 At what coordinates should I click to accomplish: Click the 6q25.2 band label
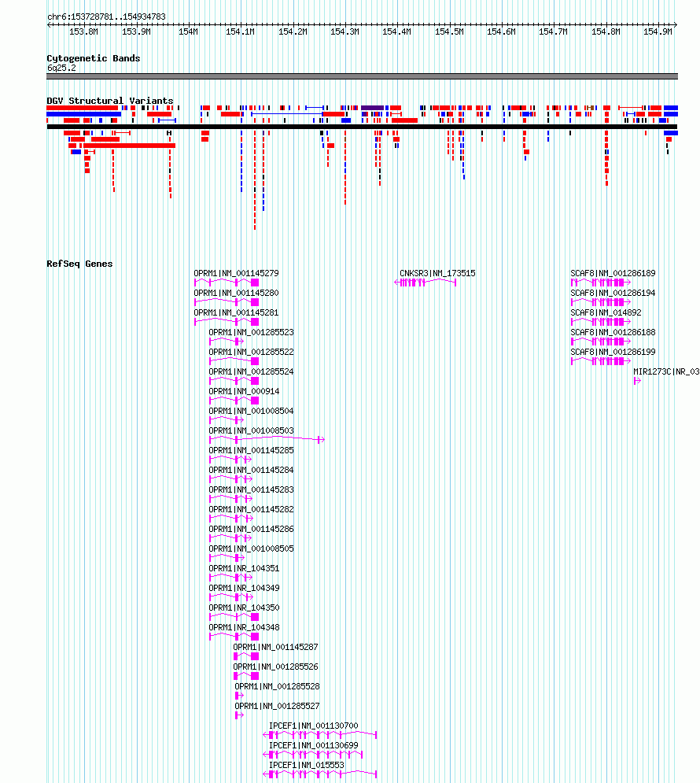pyautogui.click(x=61, y=68)
